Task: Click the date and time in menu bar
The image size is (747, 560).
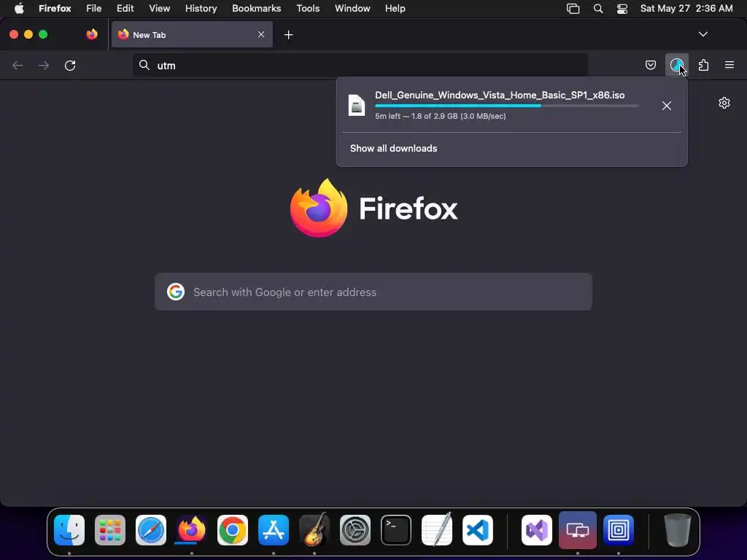Action: [x=686, y=9]
